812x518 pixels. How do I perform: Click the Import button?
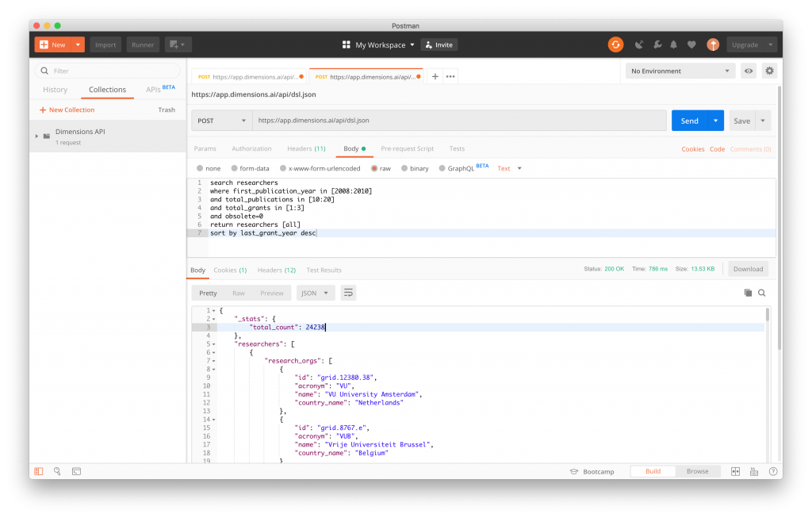[x=105, y=44]
